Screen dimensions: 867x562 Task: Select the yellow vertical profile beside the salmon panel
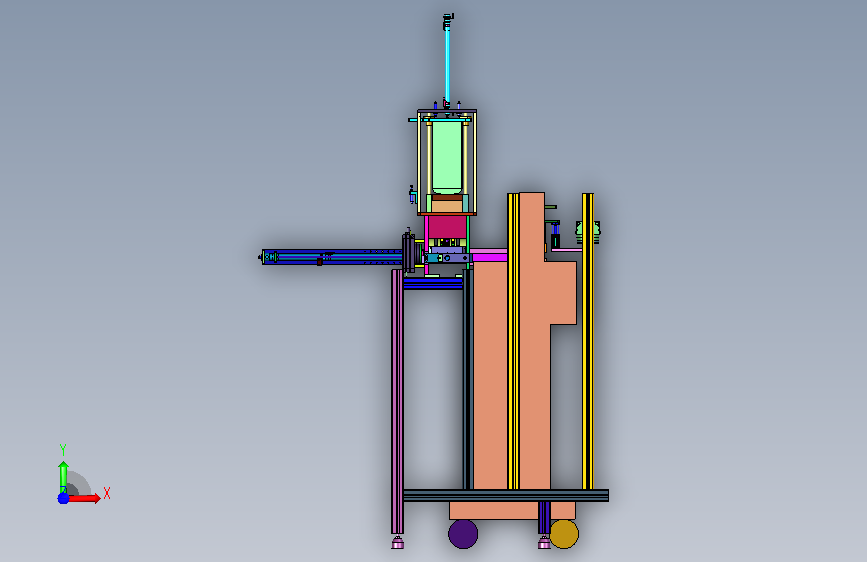pyautogui.click(x=513, y=341)
